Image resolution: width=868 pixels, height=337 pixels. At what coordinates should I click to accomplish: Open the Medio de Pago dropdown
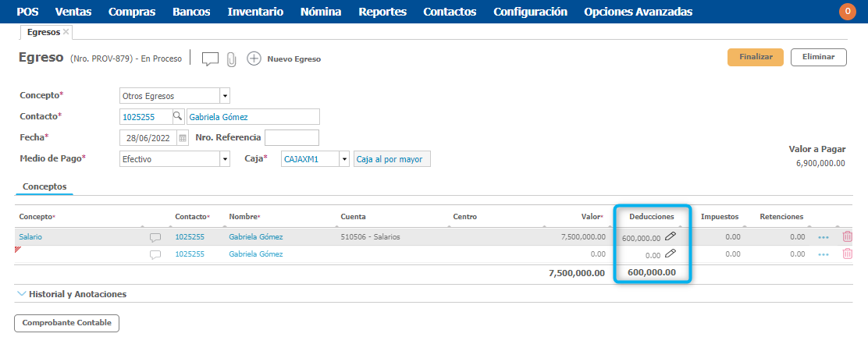pyautogui.click(x=225, y=159)
